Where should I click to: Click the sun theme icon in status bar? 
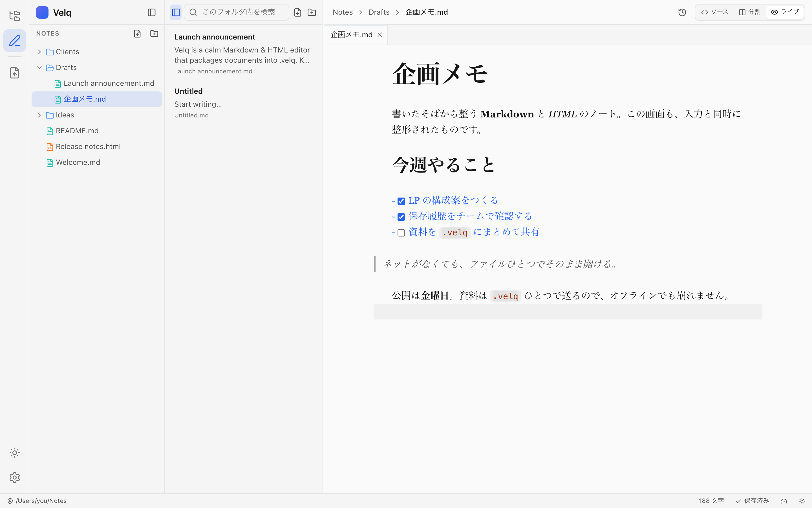pos(802,501)
